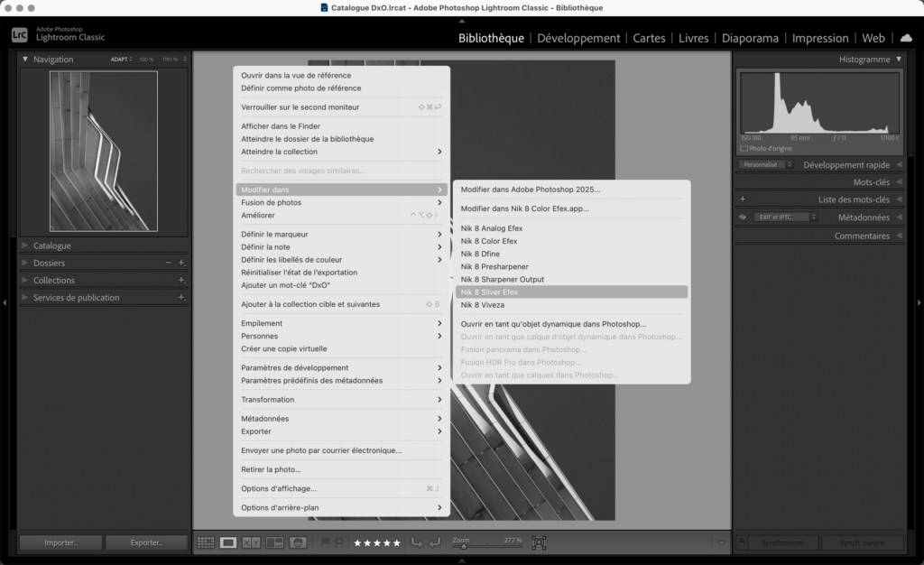Expand the Commentaires panel
Viewport: 924px width, 565px height.
click(x=900, y=236)
